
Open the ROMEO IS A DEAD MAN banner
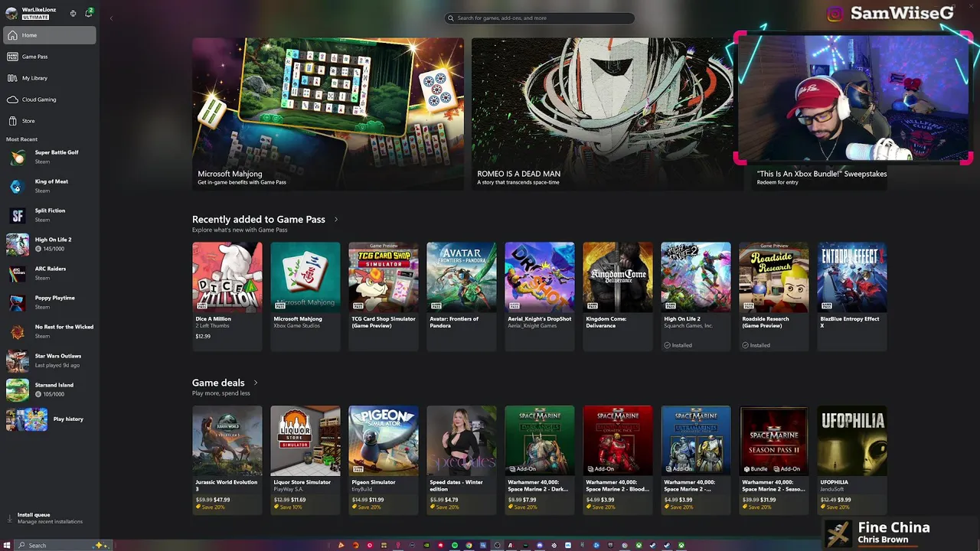point(607,113)
